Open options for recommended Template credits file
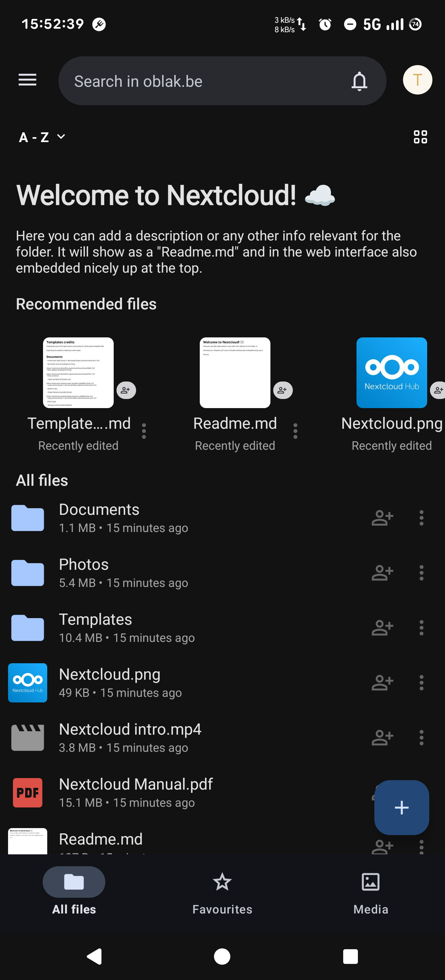This screenshot has height=980, width=445. [144, 431]
